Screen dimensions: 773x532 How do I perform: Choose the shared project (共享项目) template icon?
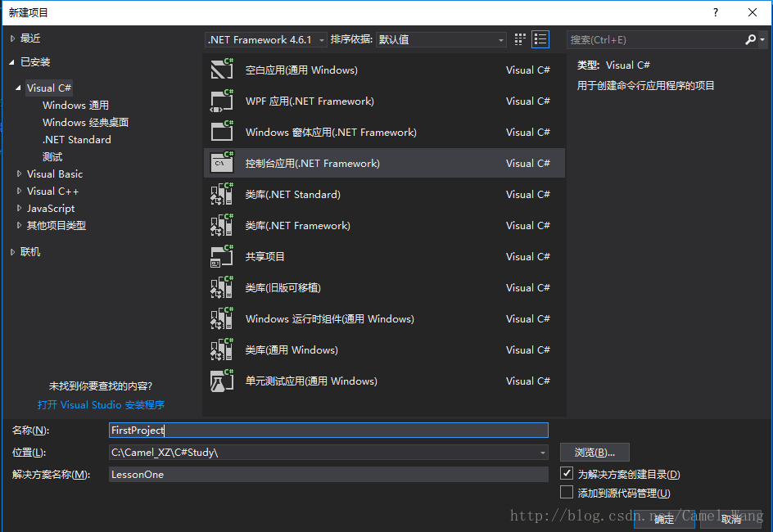click(222, 256)
